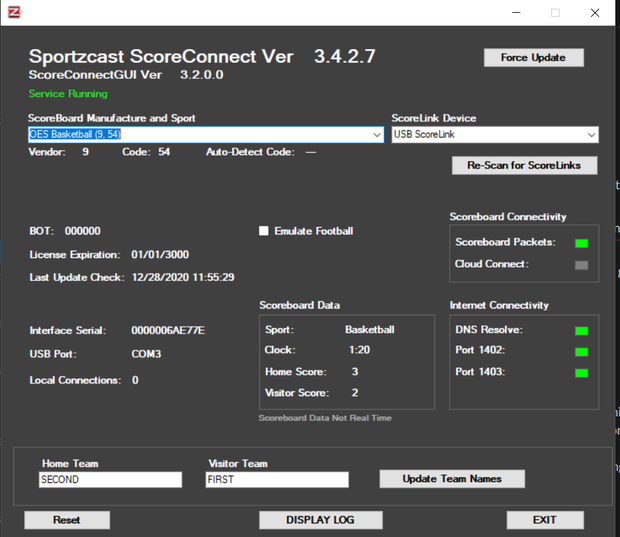Click the Sport value 'Basketball'
Screen dimensions: 620x537
pos(370,330)
